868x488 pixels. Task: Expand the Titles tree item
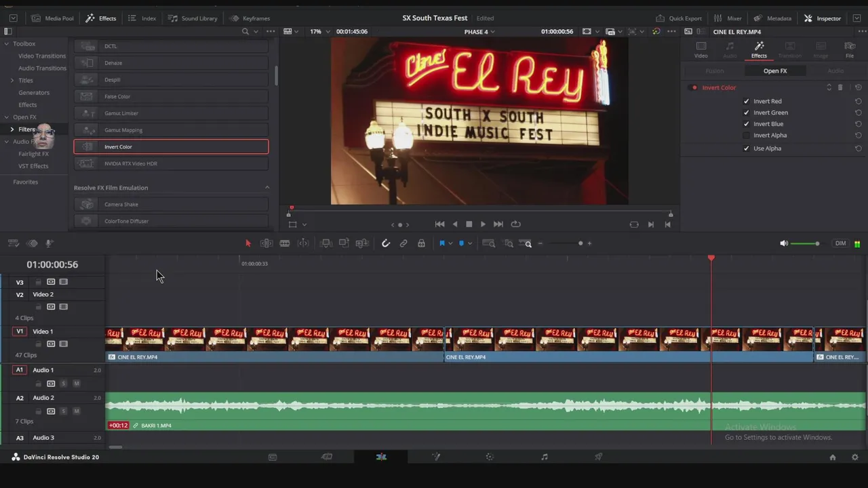click(12, 81)
